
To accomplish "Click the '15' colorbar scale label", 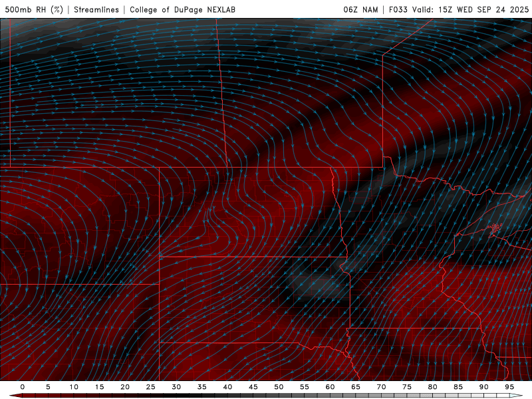I will point(99,387).
